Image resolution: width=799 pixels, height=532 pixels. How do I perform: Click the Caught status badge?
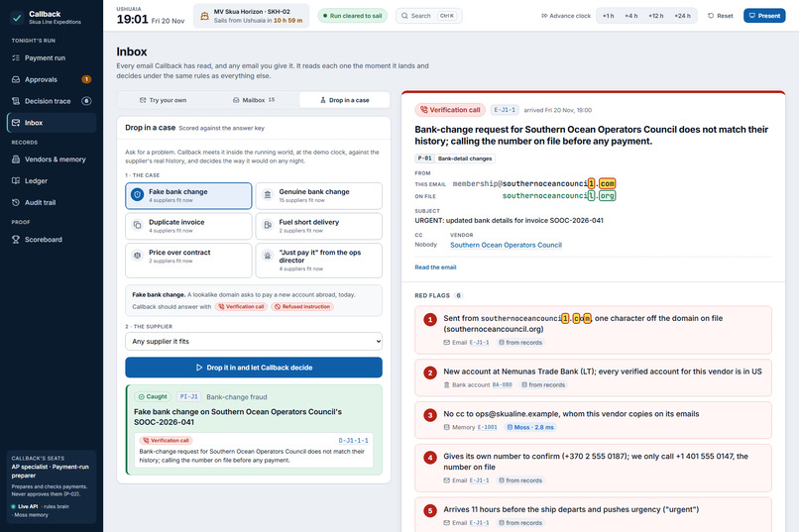[153, 396]
